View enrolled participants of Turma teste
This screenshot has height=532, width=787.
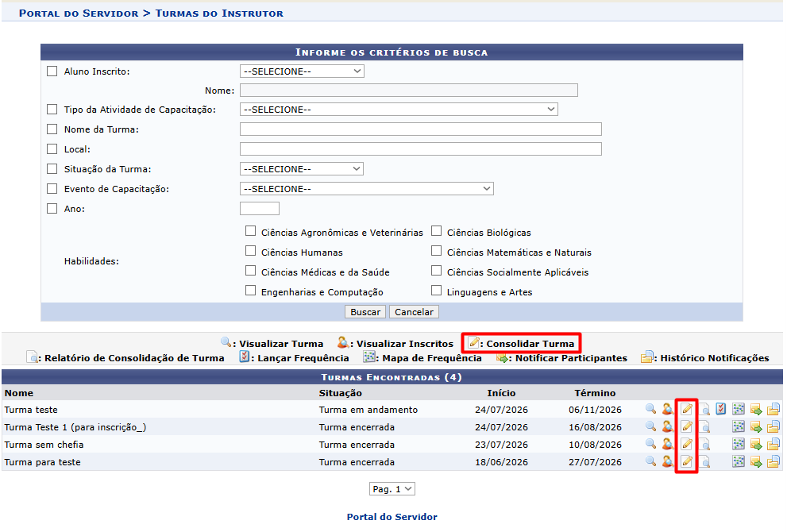[x=668, y=409]
